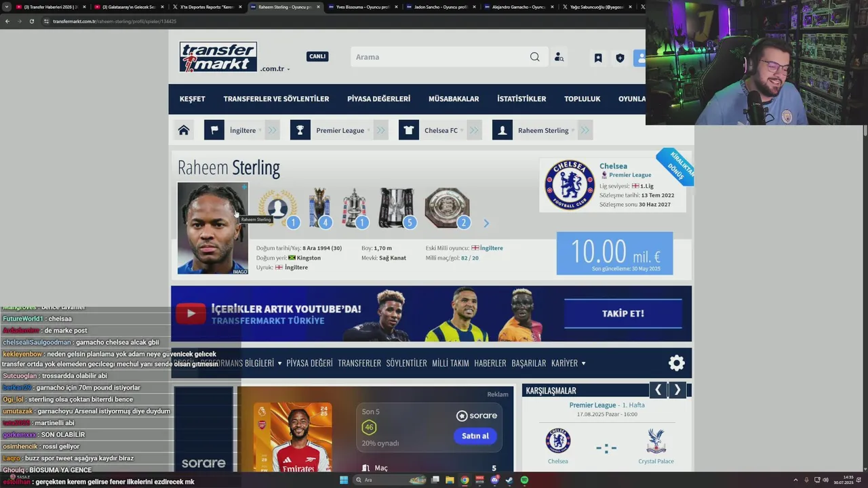Click the first achievement medal with badge 1

278,208
